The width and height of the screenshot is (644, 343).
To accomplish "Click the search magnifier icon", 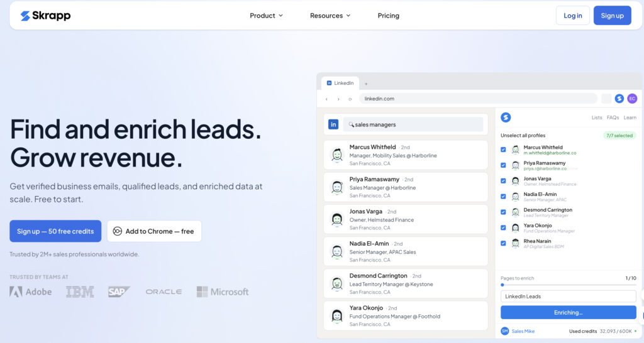I will pos(351,124).
